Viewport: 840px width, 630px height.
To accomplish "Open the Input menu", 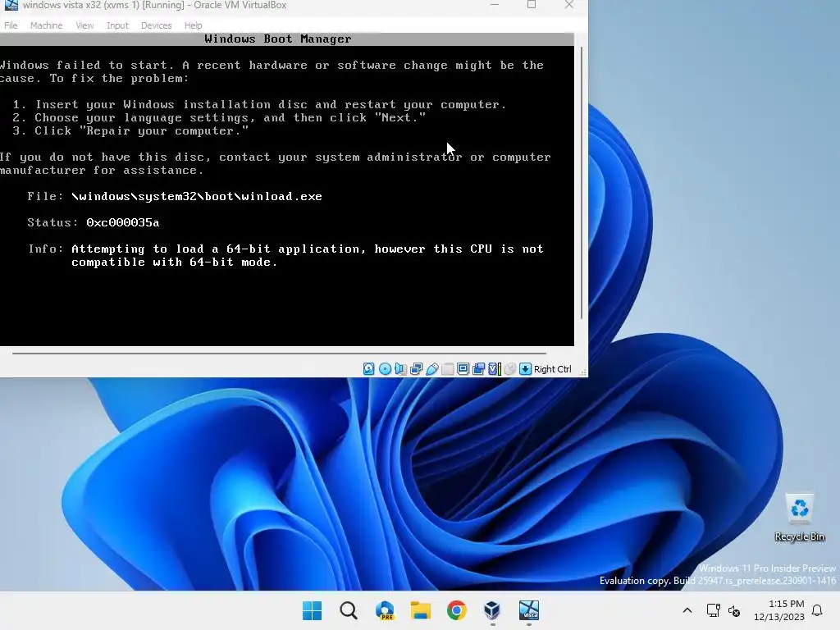I will click(x=117, y=25).
